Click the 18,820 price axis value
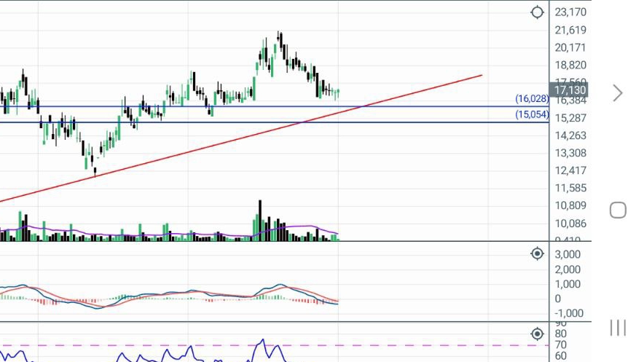This screenshot has height=362, width=644. tap(570, 65)
